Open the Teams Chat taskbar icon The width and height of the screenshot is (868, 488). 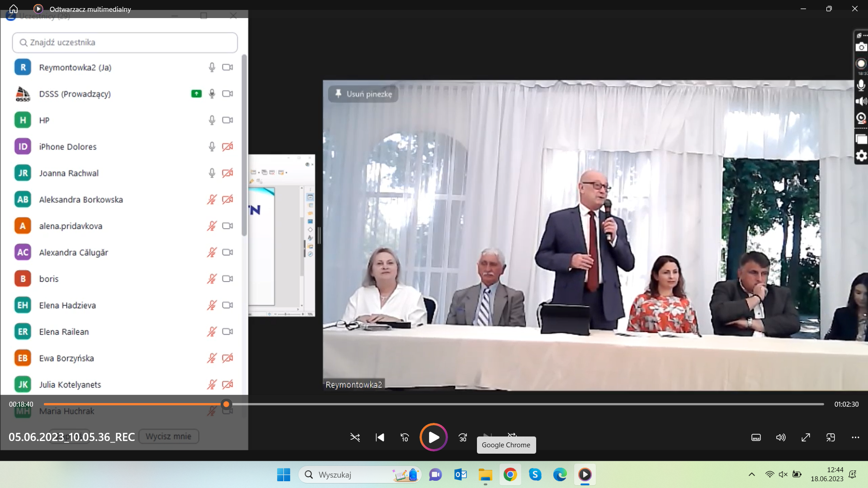(435, 474)
